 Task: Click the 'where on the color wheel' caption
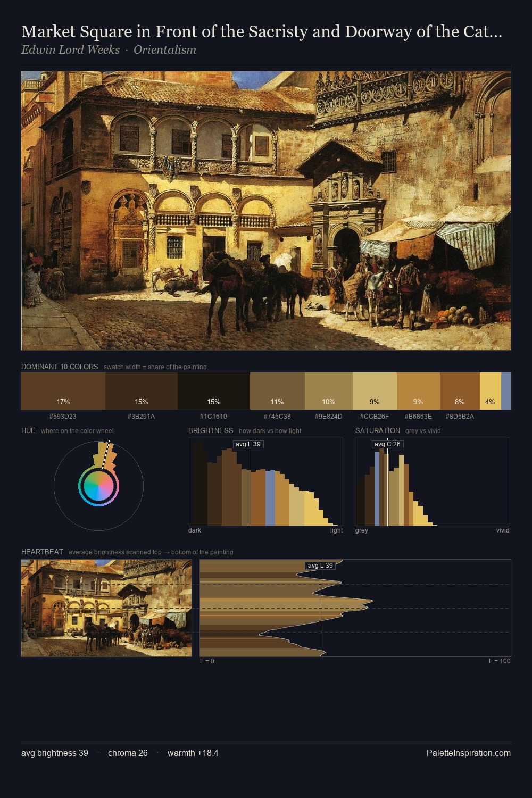(x=77, y=431)
